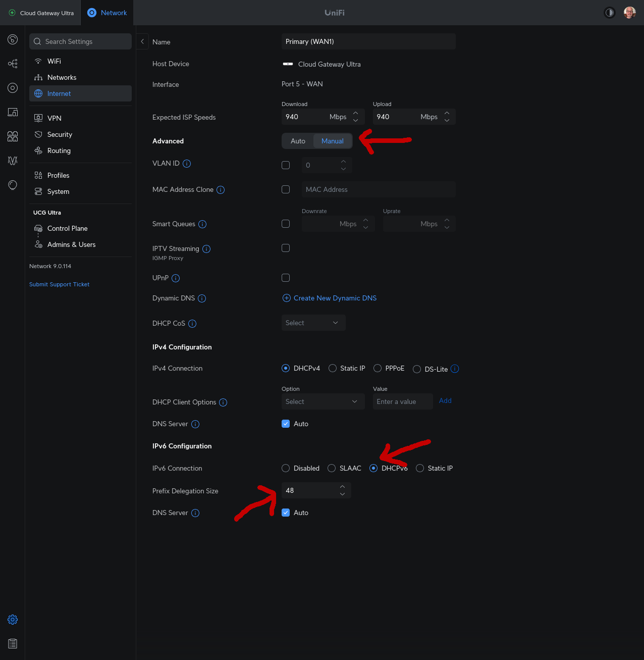This screenshot has height=660, width=644.
Task: Click Add for DHCP client option
Action: (445, 400)
